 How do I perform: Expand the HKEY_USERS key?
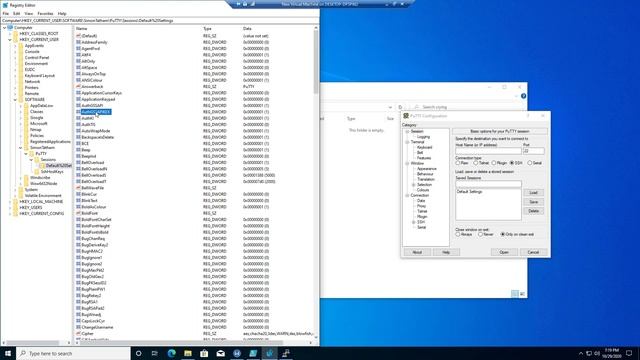[10, 207]
